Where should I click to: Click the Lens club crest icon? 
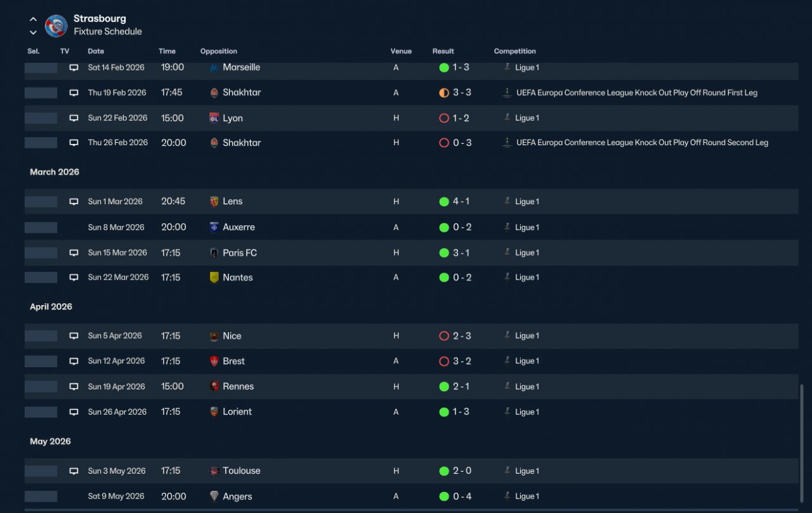point(214,202)
